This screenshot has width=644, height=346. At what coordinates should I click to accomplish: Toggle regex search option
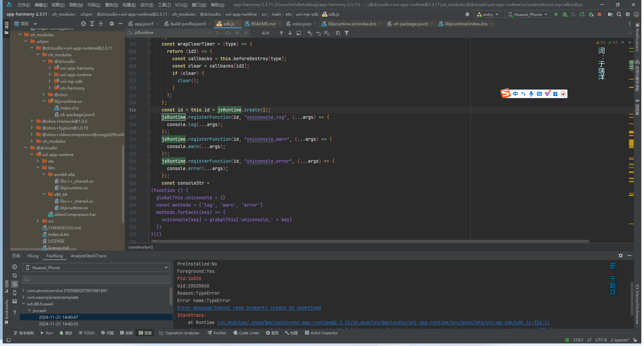(246, 33)
